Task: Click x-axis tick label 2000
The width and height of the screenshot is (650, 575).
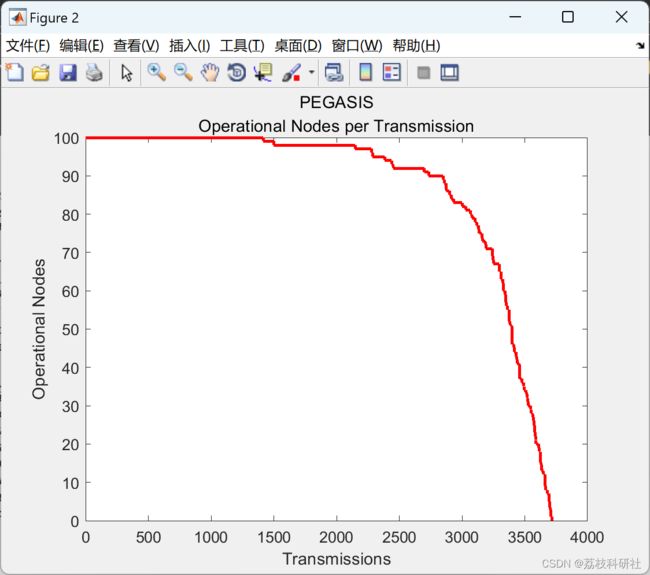Action: 336,537
